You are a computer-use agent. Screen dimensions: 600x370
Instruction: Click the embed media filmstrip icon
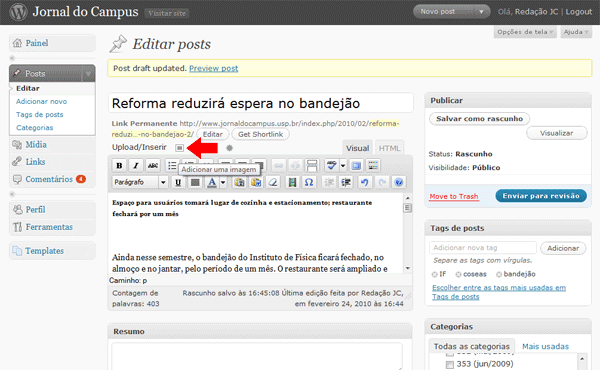click(292, 183)
